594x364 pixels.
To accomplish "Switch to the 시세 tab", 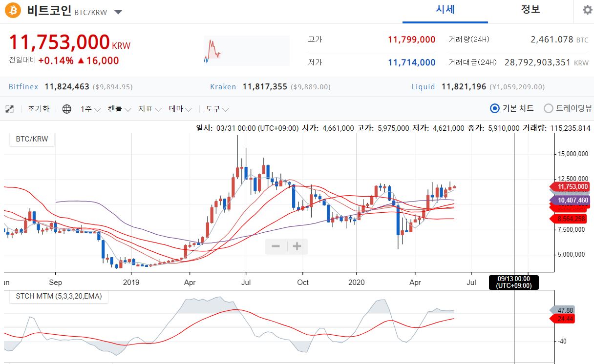I will (445, 10).
